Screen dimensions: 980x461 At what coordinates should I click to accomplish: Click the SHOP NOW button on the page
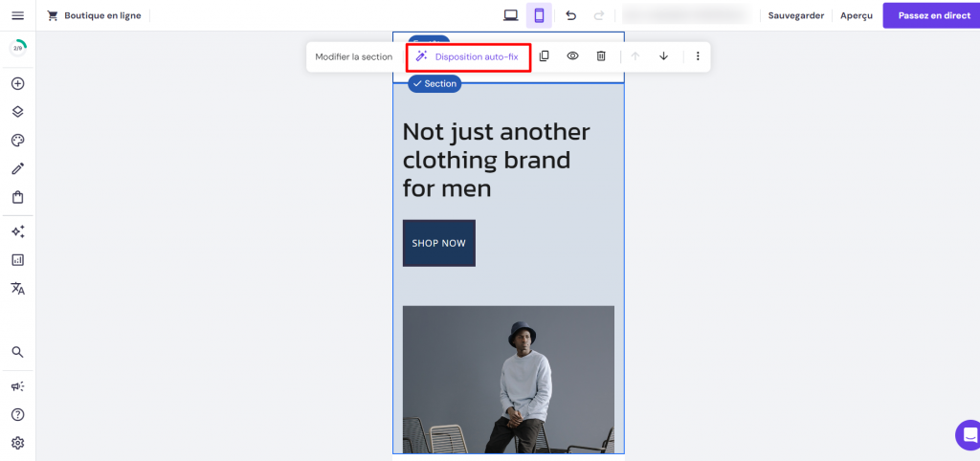[438, 243]
